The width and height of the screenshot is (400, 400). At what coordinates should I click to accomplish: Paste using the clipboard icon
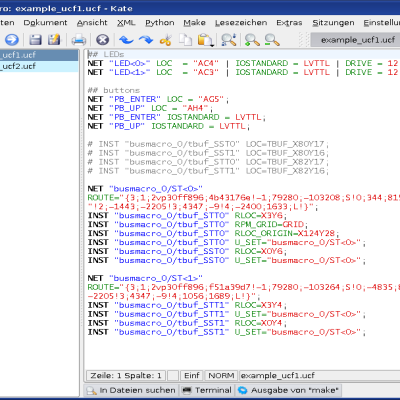pyautogui.click(x=205, y=40)
